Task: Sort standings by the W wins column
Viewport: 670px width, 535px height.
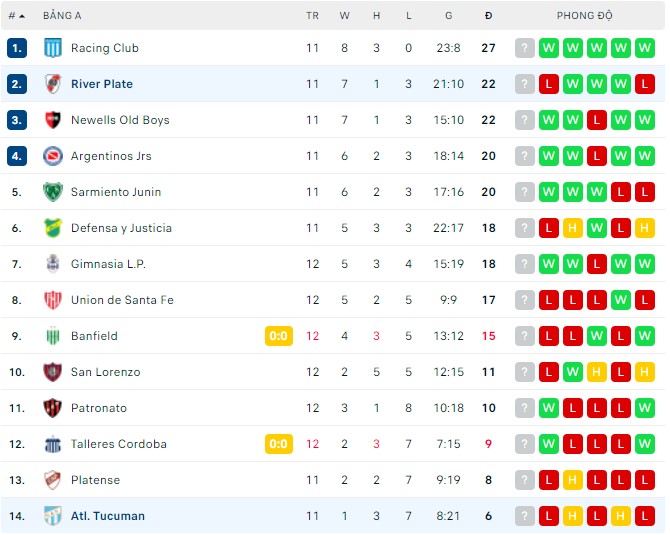Action: (345, 16)
